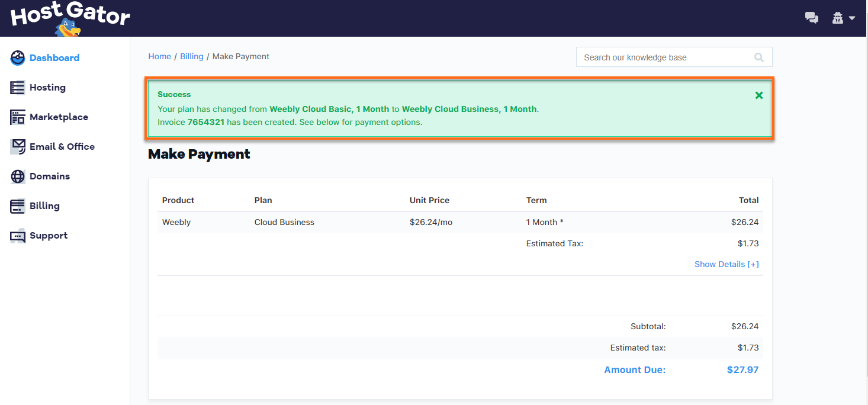
Task: Click the Product column header
Action: pyautogui.click(x=178, y=200)
